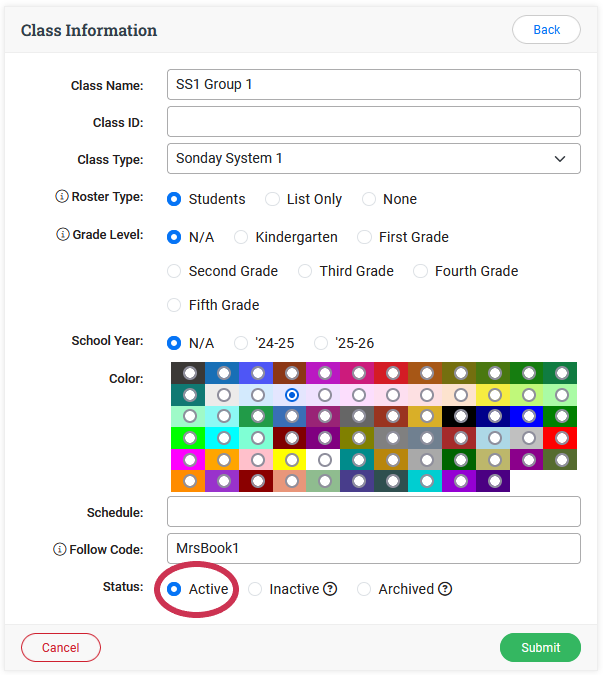Image resolution: width=603 pixels, height=675 pixels.
Task: Click the Schedule text field
Action: coord(373,512)
